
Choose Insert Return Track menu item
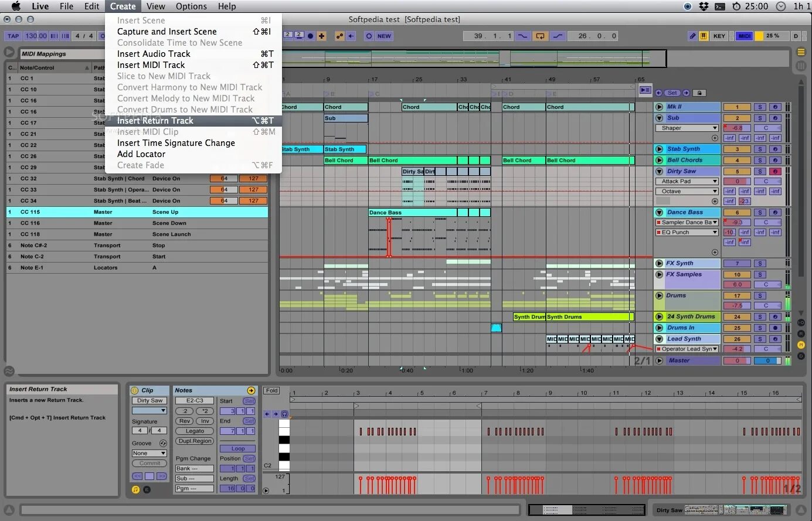point(193,121)
